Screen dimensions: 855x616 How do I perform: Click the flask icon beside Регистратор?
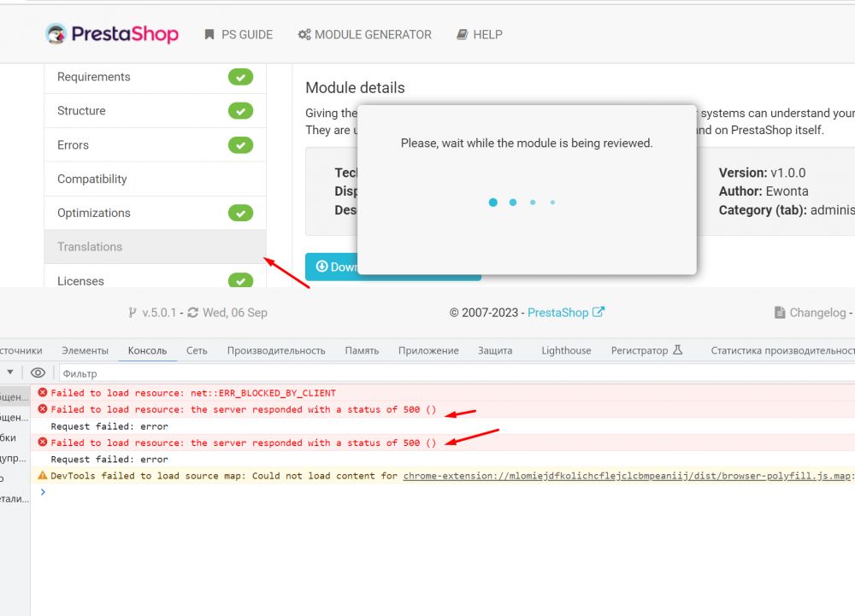[677, 350]
